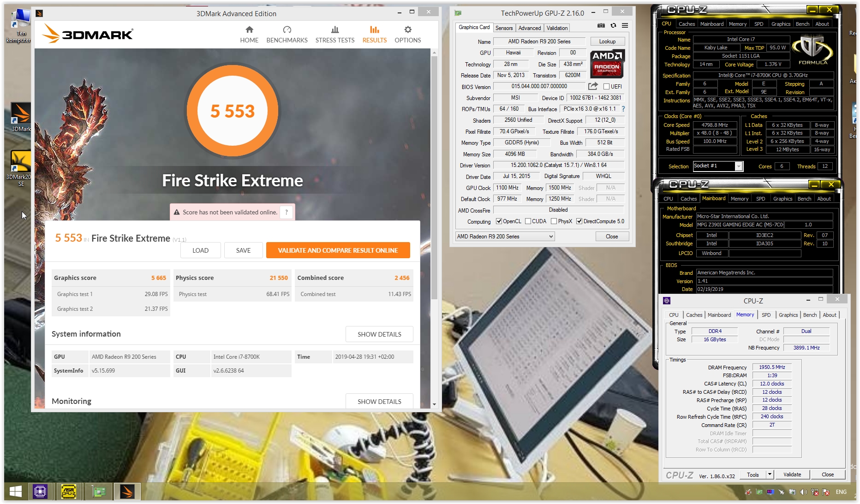Screen dimensions: 860x504
Task: Click the DRAM Frequency value 1950.5 MHz
Action: click(772, 368)
